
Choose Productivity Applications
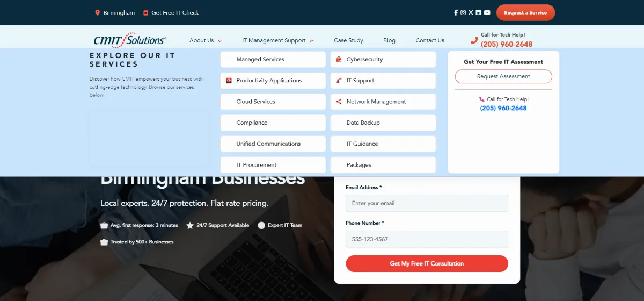[273, 81]
